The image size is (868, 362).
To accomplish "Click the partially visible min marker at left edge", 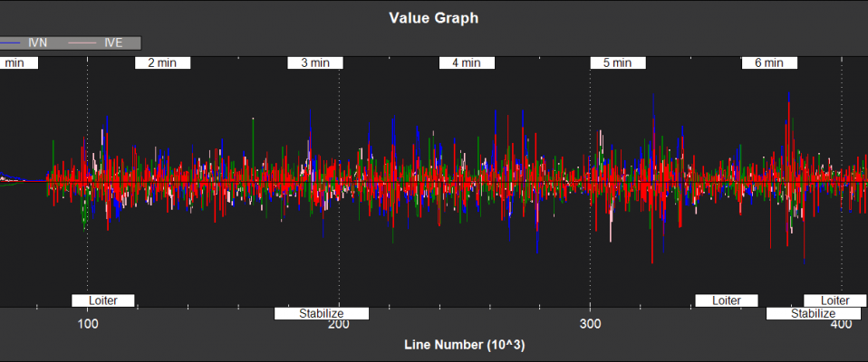I will (13, 63).
